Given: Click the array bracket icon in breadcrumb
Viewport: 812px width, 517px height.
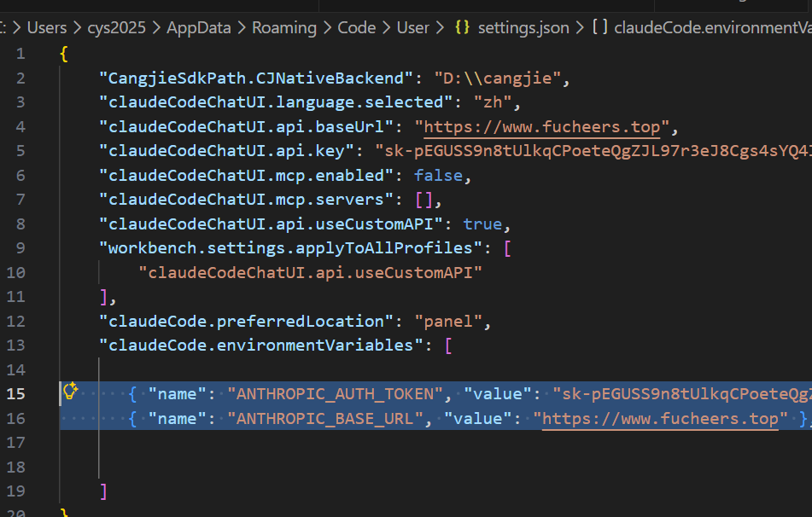Looking at the screenshot, I should point(599,27).
